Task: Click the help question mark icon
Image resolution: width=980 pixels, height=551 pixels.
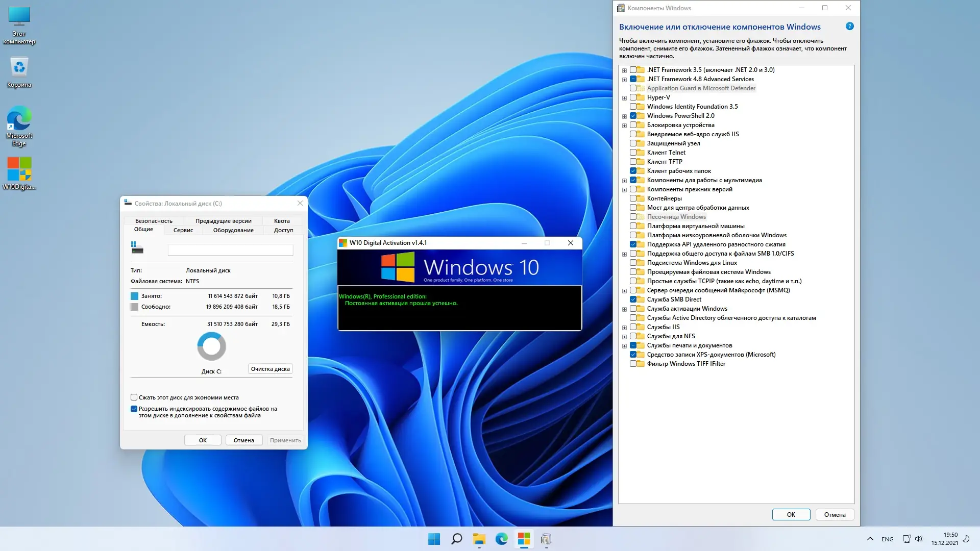Action: [x=849, y=27]
